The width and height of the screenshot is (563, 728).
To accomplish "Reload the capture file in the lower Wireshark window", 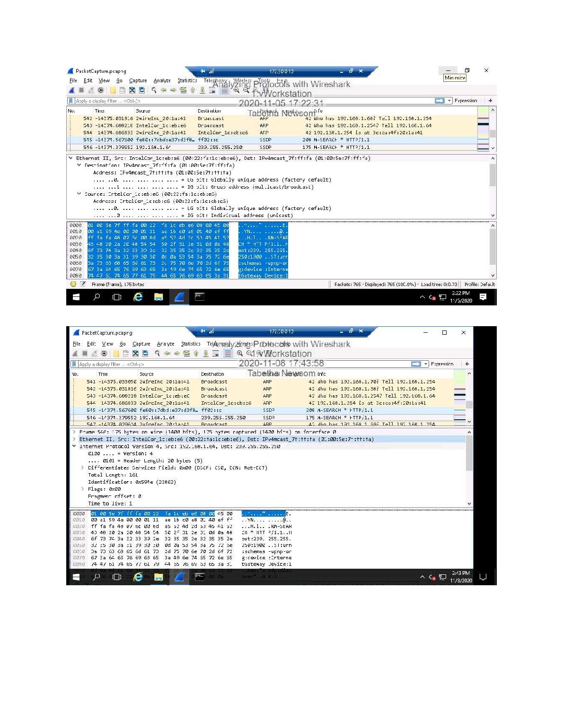I will pyautogui.click(x=146, y=354).
